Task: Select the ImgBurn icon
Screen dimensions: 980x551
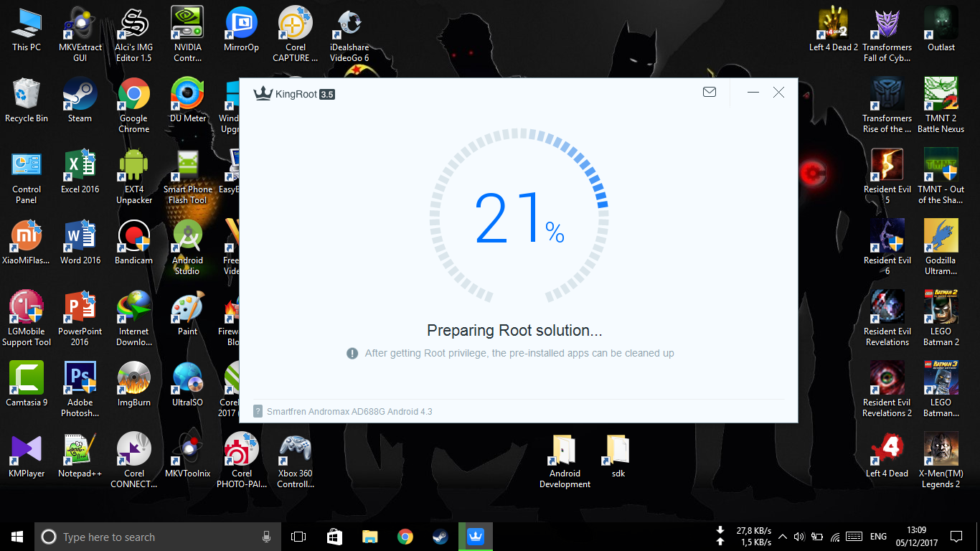Action: 134,385
